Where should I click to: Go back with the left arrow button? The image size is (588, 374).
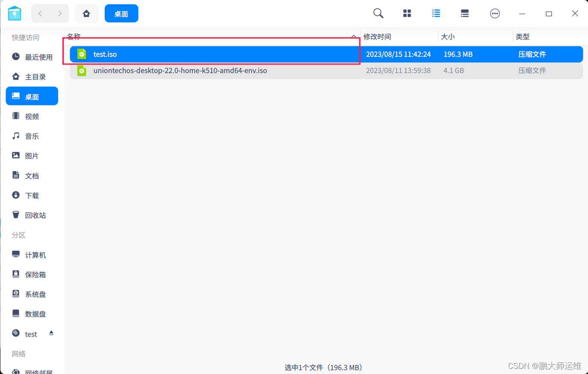40,14
